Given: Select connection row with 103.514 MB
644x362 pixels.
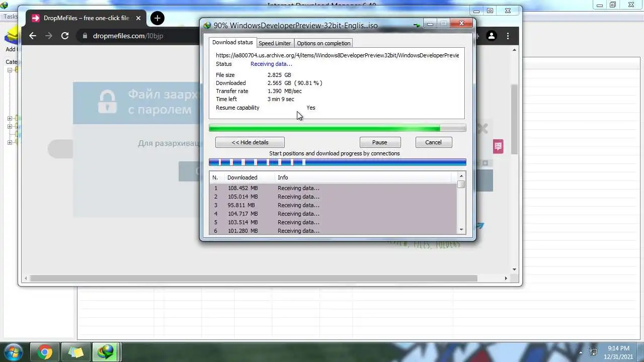Looking at the screenshot, I should tap(333, 222).
